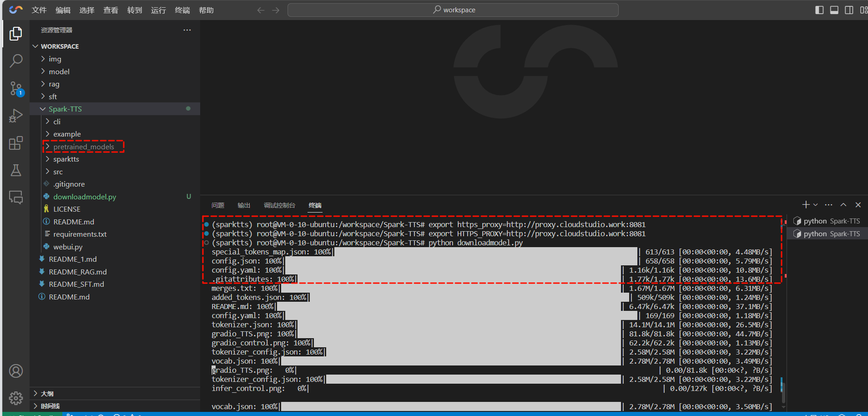
Task: Open the Testing flask view
Action: (16, 170)
